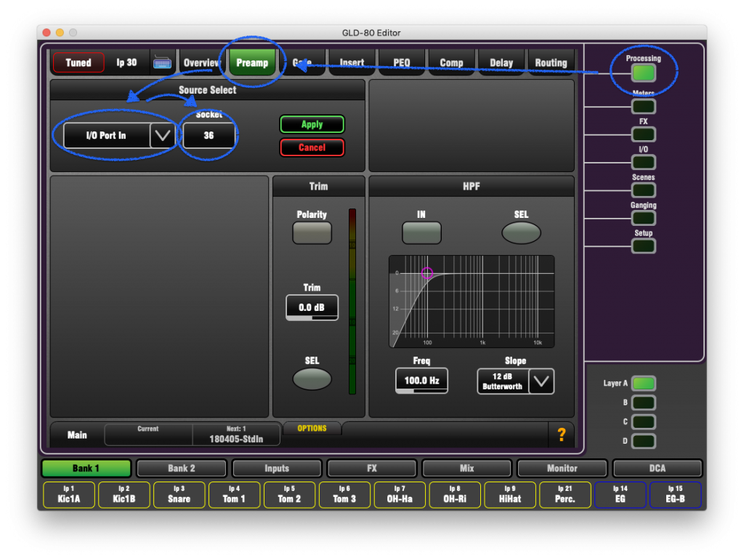Image resolution: width=744 pixels, height=560 pixels.
Task: Open the Scenes mode button
Action: (x=644, y=190)
